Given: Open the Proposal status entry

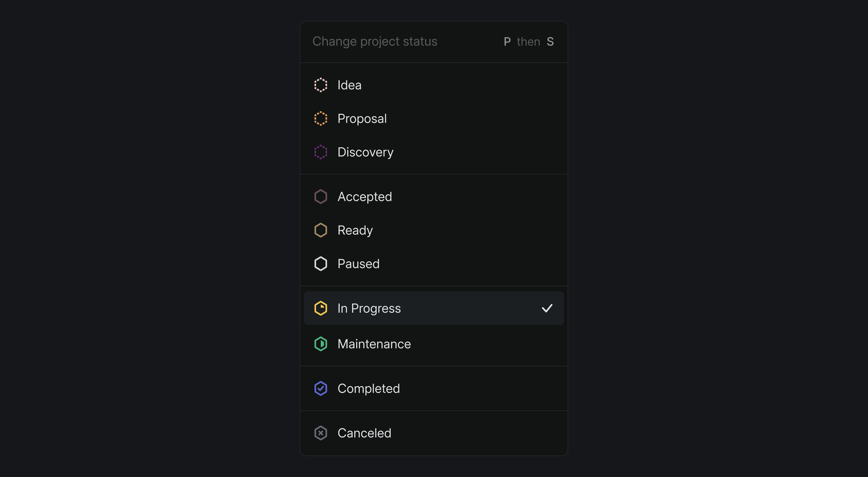Looking at the screenshot, I should pos(434,118).
